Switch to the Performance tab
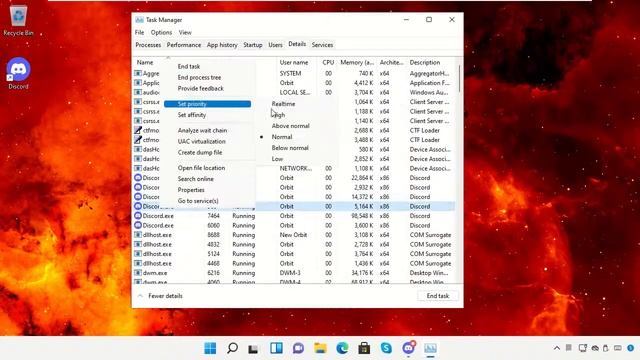The image size is (640, 360). click(184, 45)
